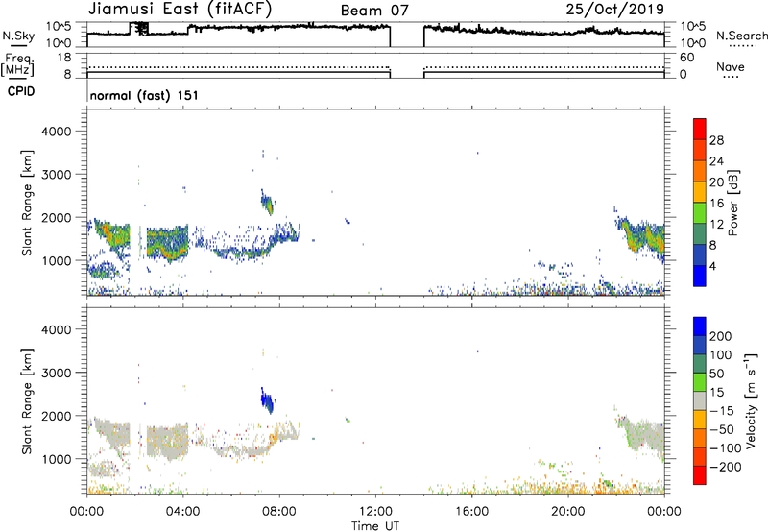Screen dimensions: 768x532
Task: Click the '18' value on the frequency axis
Action: coord(64,58)
